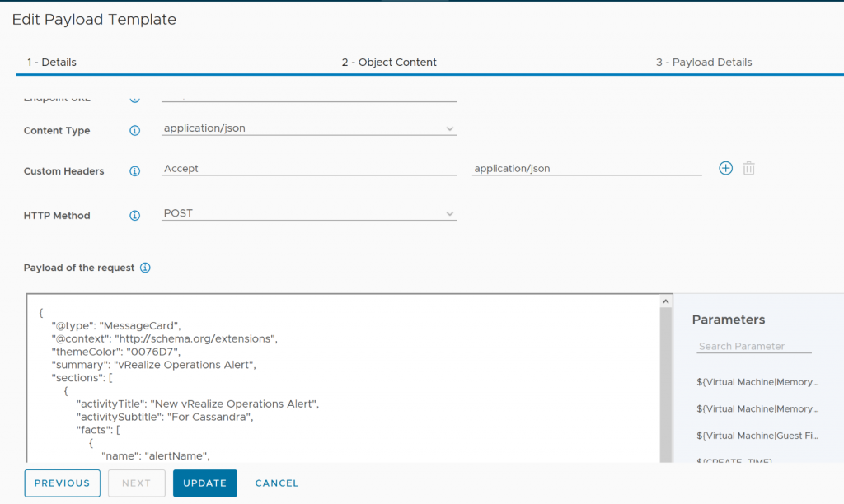Insert the Virtual Machine|Guest Fi... parameter
844x504 pixels.
coord(757,436)
